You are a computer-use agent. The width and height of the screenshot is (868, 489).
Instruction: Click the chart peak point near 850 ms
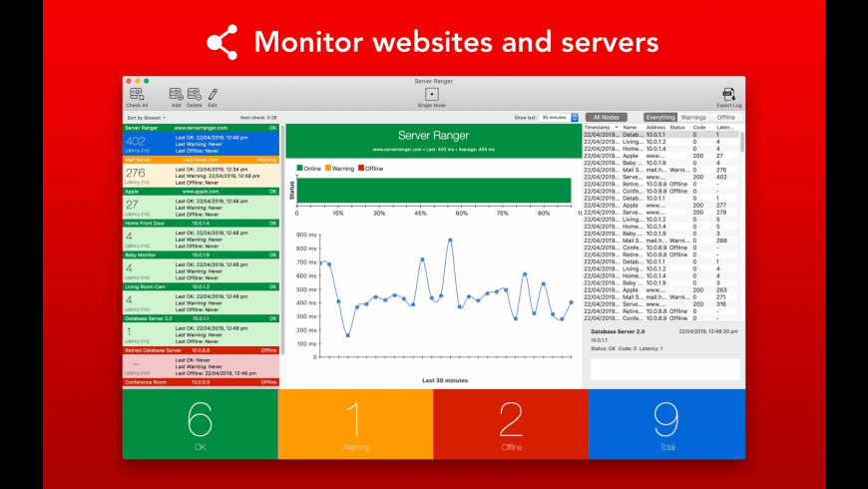(450, 241)
